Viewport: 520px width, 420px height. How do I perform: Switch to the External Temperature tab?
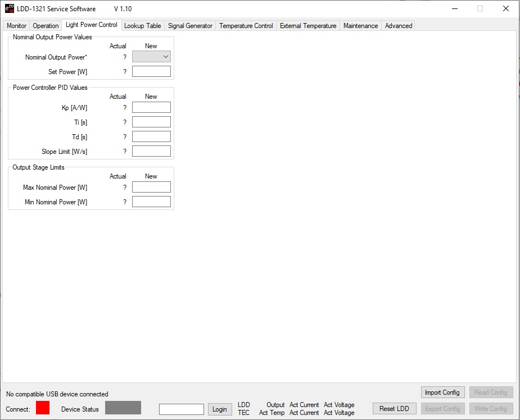308,26
